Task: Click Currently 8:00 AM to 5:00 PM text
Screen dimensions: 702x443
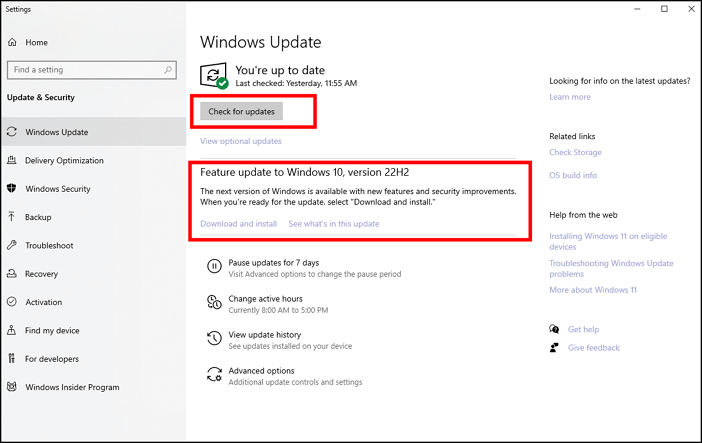Action: click(278, 310)
